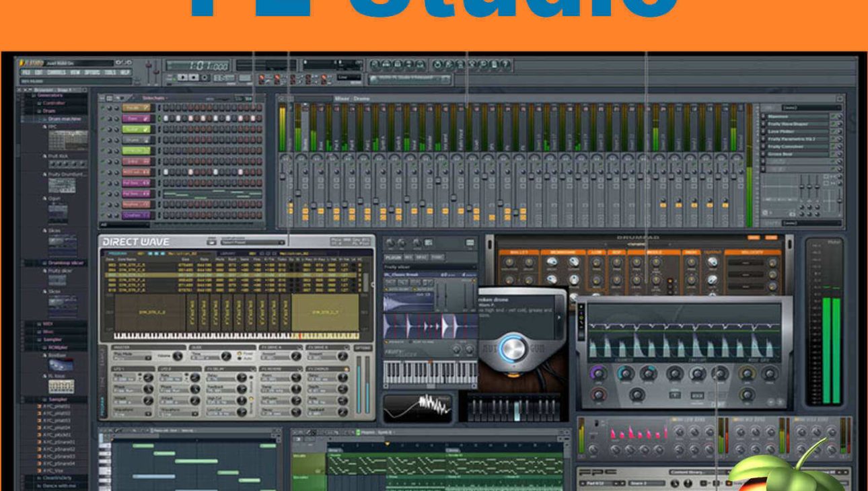Viewport: 868px width, 491px height.
Task: Open the CHANNELS menu
Action: 57,72
